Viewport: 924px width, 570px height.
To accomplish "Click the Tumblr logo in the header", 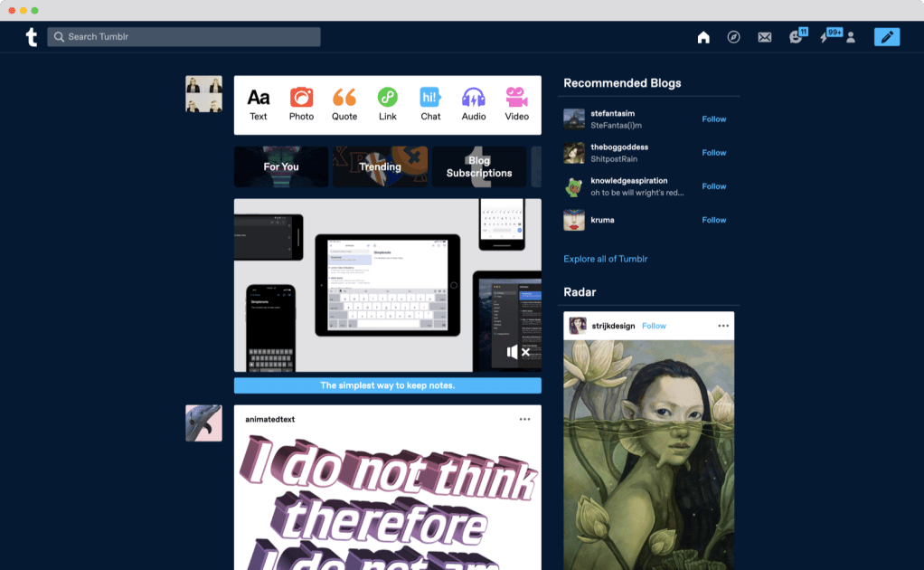I will [x=32, y=37].
